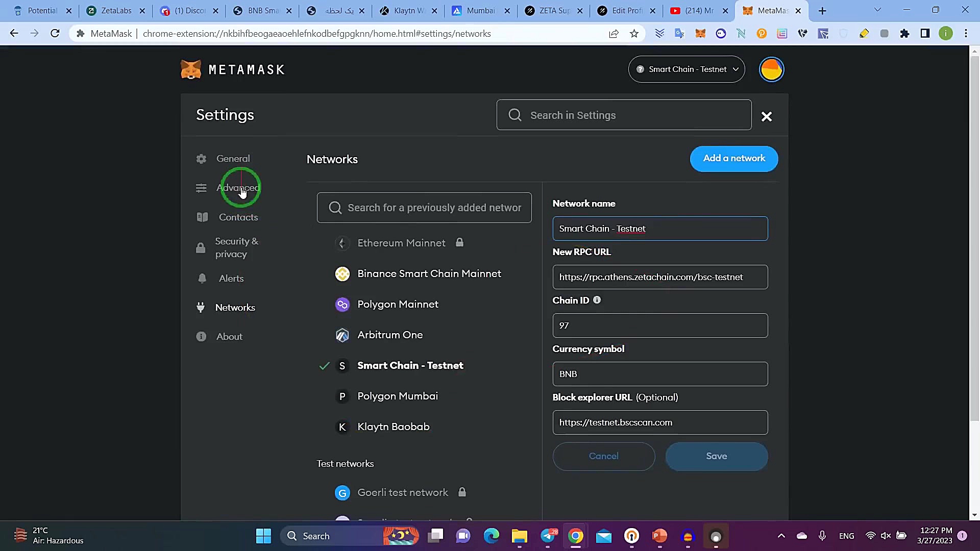
Task: Open the Chrome three-dot menu
Action: 966,34
